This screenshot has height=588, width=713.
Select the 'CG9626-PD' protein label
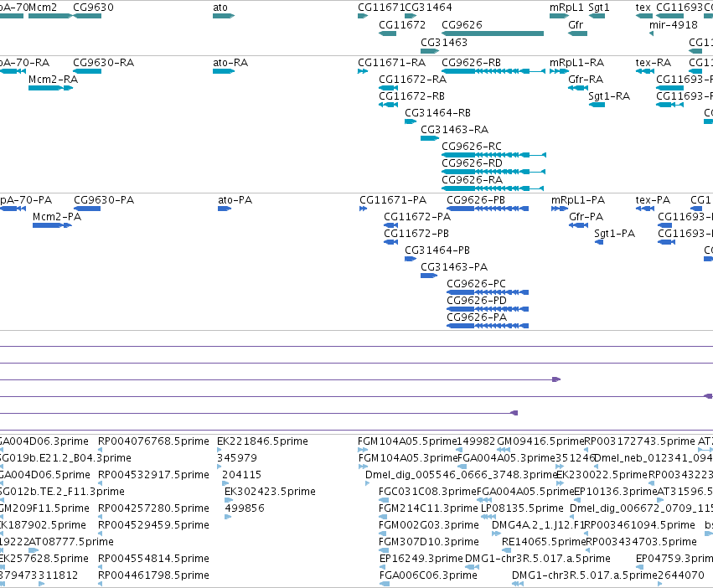pos(477,301)
